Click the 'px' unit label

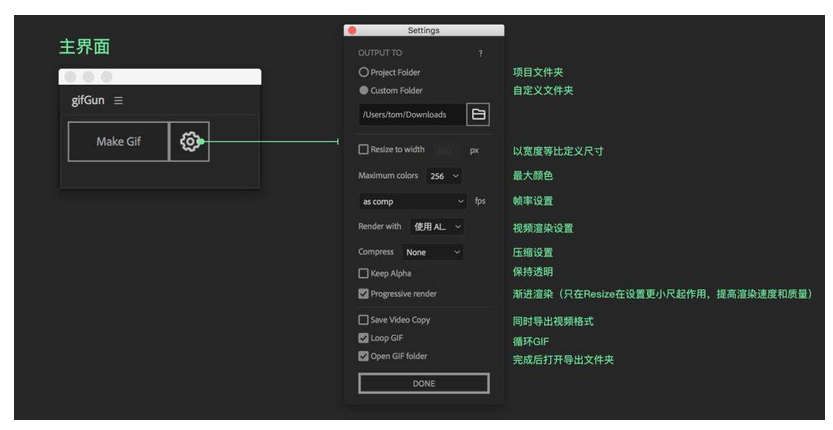(x=474, y=151)
